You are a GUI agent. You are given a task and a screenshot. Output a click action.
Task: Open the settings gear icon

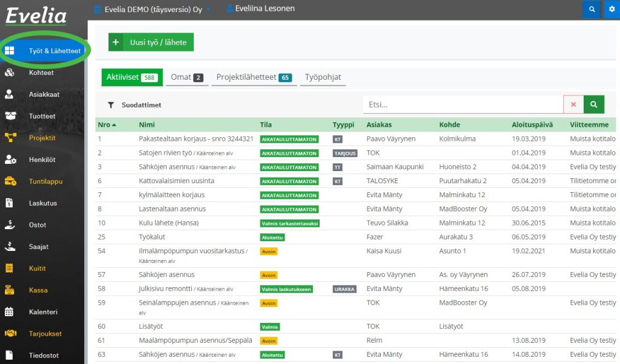612,9
